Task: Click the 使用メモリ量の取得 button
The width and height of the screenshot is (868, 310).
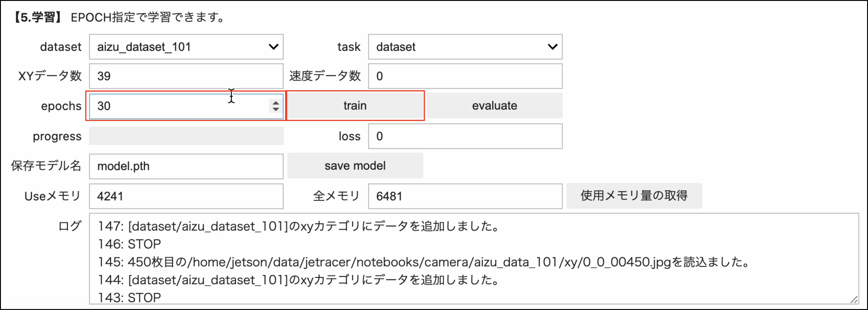Action: tap(634, 196)
